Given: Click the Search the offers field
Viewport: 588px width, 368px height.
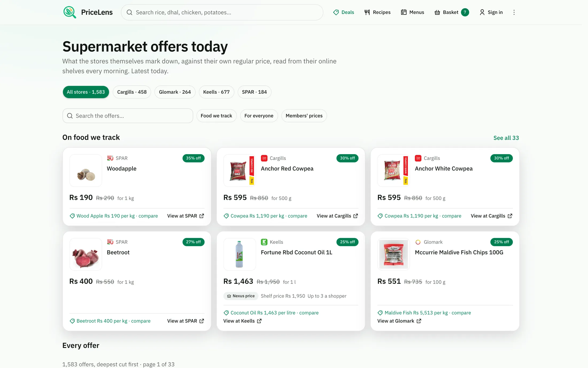Looking at the screenshot, I should tap(128, 116).
